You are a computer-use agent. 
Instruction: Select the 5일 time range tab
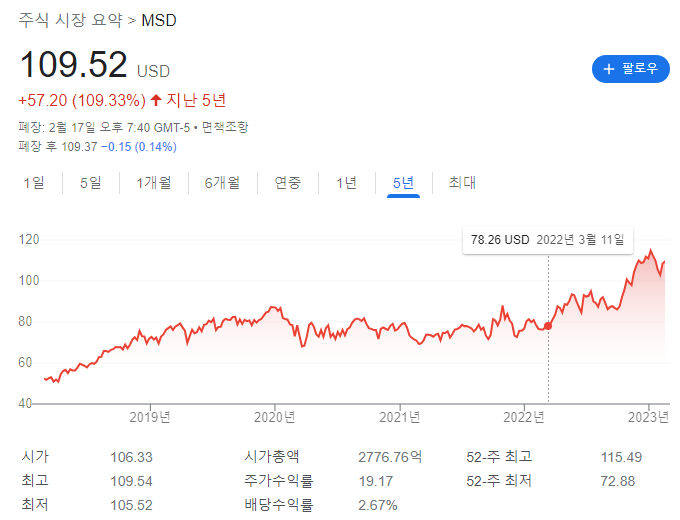coord(91,183)
